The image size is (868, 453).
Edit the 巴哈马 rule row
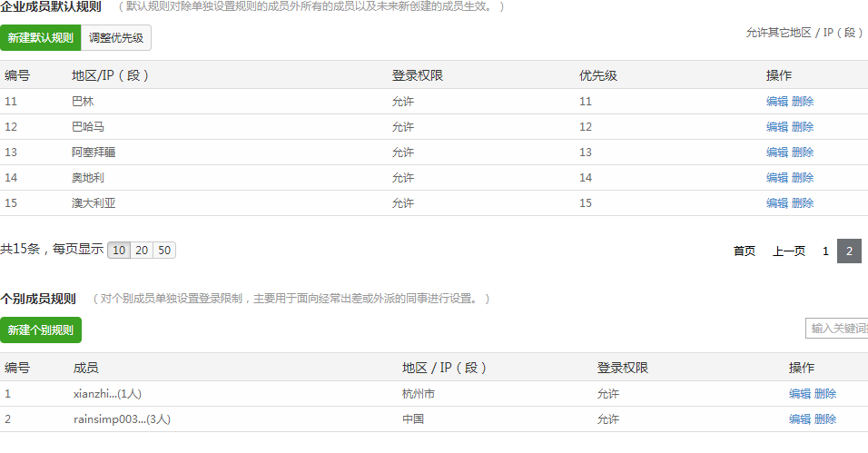[x=776, y=127]
